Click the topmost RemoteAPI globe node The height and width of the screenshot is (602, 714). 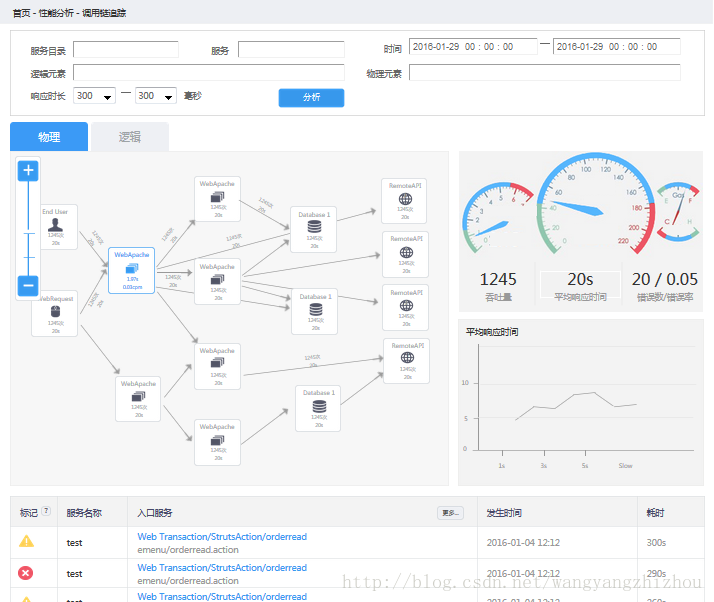[x=404, y=201]
